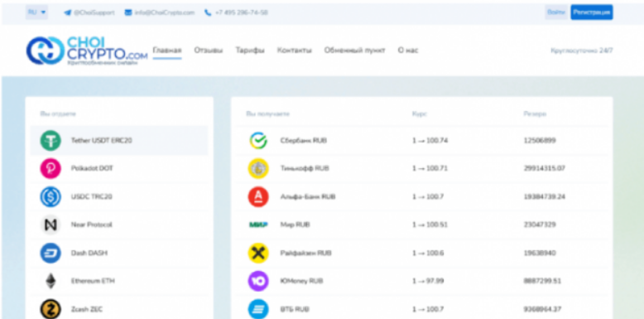Click the Zcash ZEC coin icon
Viewport: 644px width, 319px height.
[x=50, y=309]
